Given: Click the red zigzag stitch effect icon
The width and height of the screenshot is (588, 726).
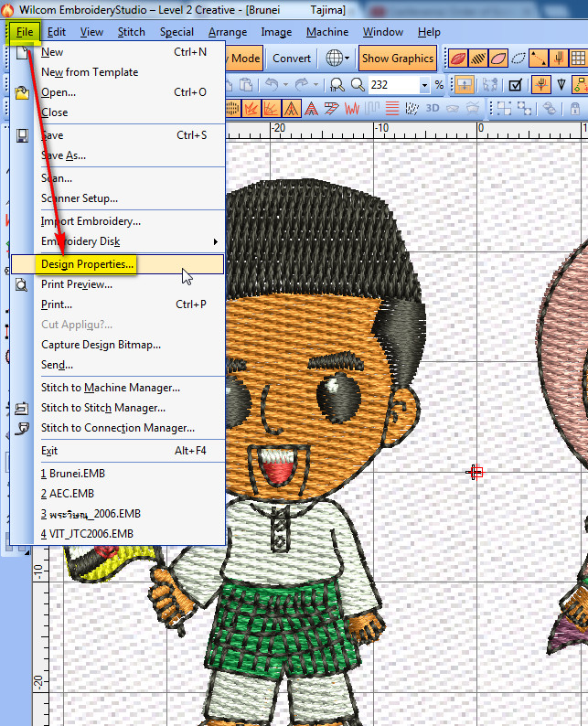Looking at the screenshot, I should tap(352, 110).
